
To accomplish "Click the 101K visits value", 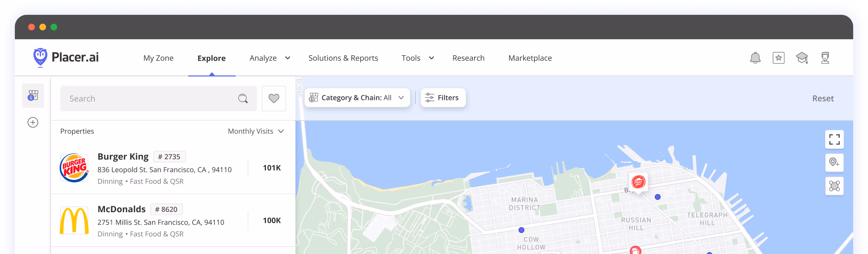I will click(272, 168).
